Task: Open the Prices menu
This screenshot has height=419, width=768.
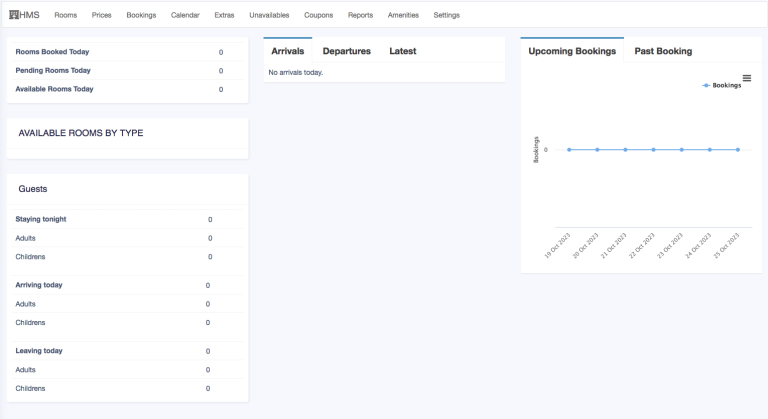Action: click(x=101, y=15)
